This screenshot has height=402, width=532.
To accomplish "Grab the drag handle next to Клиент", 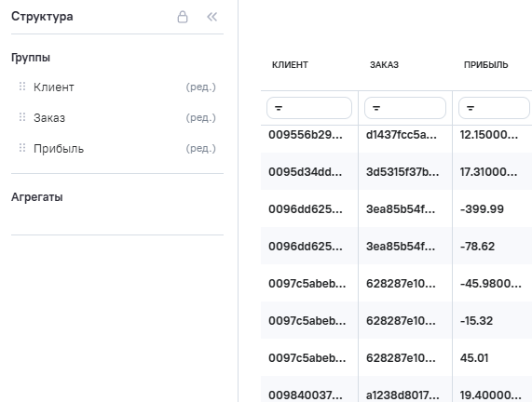I will click(22, 87).
